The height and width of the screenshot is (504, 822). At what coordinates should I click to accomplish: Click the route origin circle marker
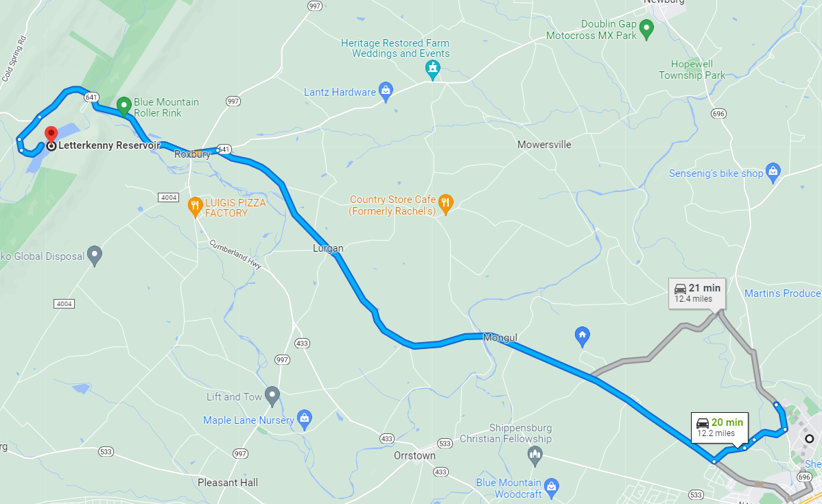(810, 439)
